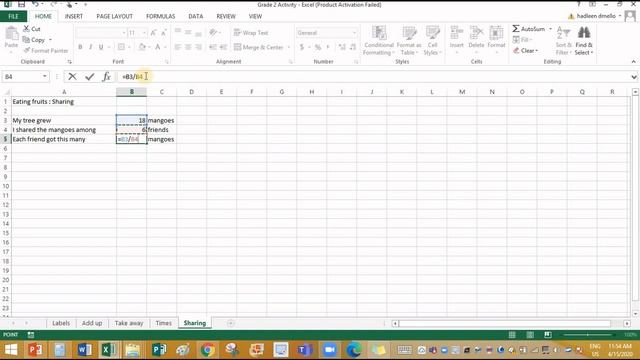Click the horizontal scrollbar track
The width and height of the screenshot is (640, 360).
[x=505, y=323]
